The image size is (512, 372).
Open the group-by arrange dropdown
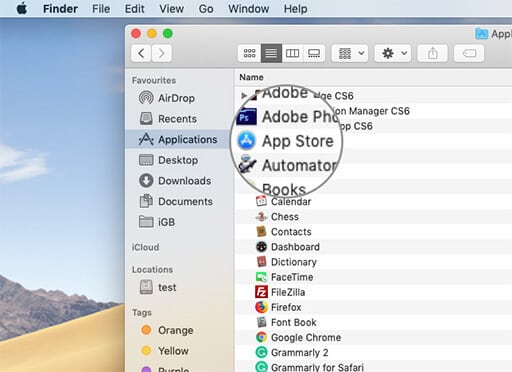tap(350, 53)
